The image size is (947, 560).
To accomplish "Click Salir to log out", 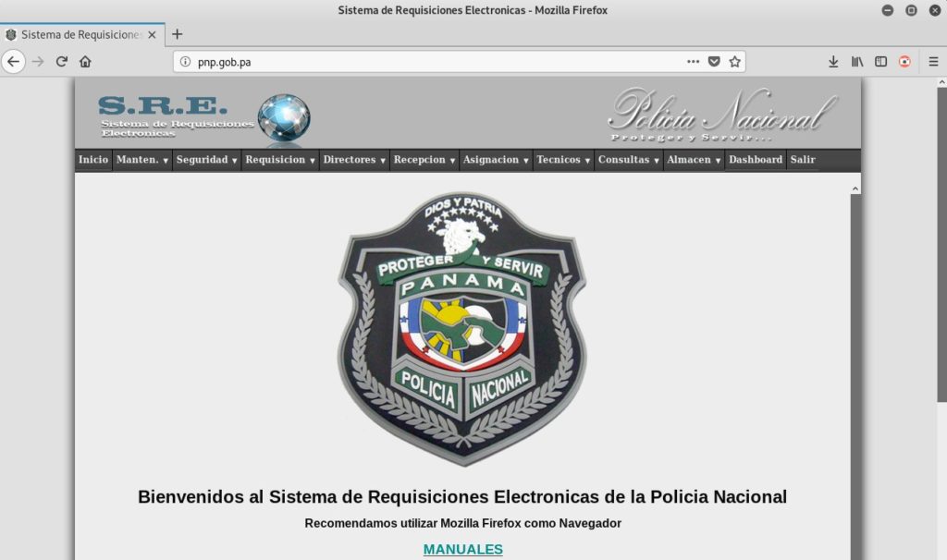I will pyautogui.click(x=803, y=160).
